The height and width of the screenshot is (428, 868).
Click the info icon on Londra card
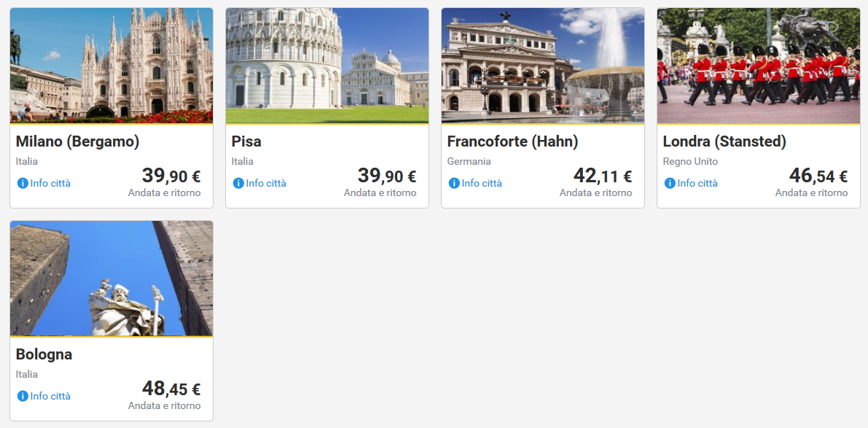point(670,183)
